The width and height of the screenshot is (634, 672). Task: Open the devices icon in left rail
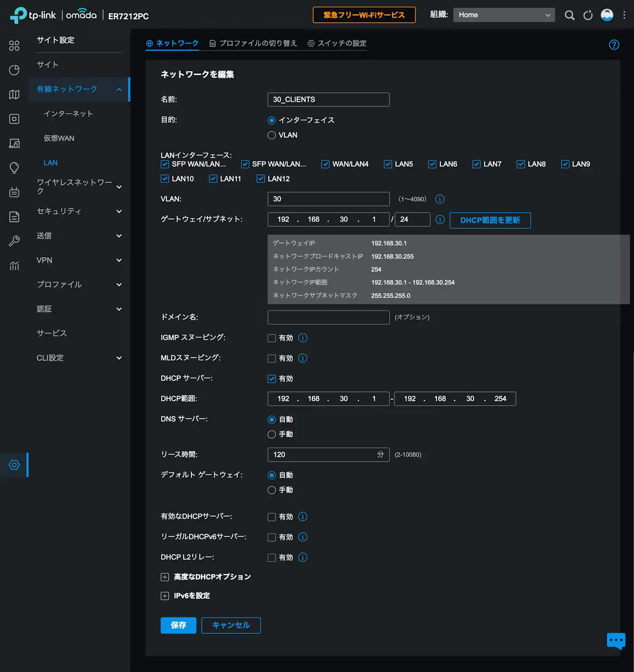click(x=14, y=119)
